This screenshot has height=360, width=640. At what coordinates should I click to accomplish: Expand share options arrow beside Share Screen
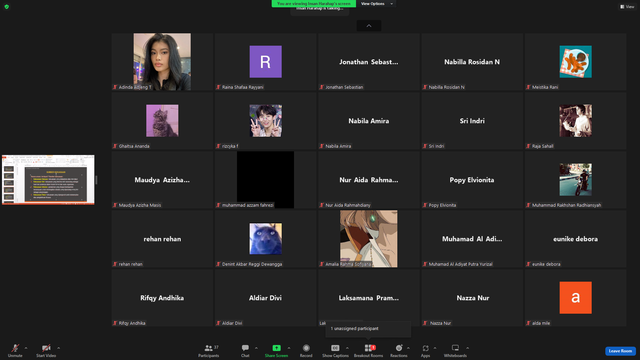pos(289,348)
